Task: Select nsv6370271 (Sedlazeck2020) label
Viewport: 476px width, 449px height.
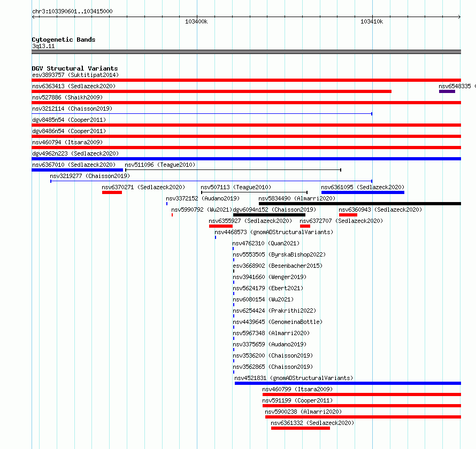Action: click(x=143, y=187)
